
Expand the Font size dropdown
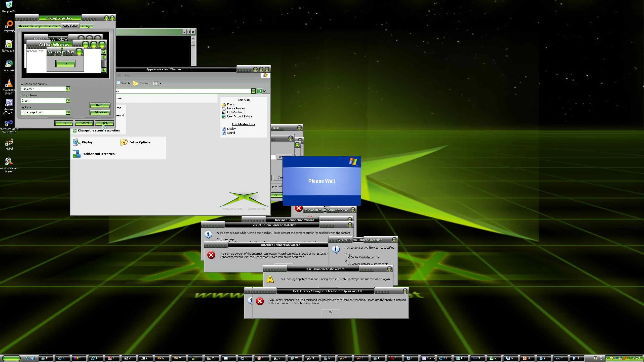pos(68,112)
